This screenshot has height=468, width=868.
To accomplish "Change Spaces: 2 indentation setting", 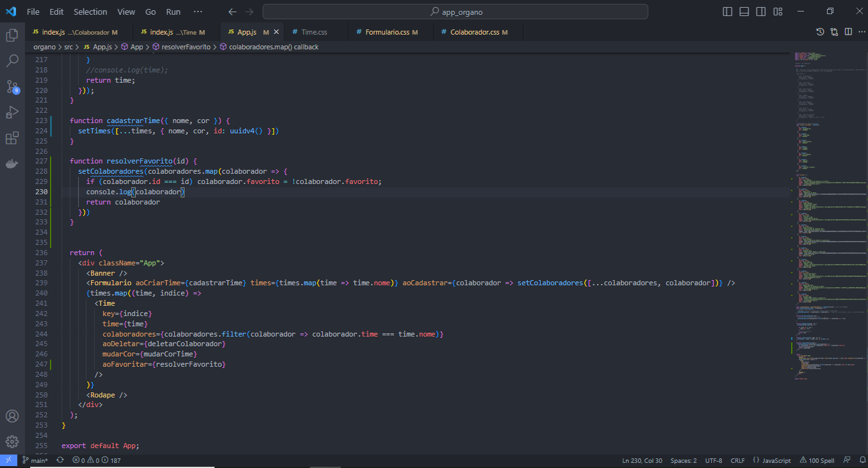I will 684,460.
